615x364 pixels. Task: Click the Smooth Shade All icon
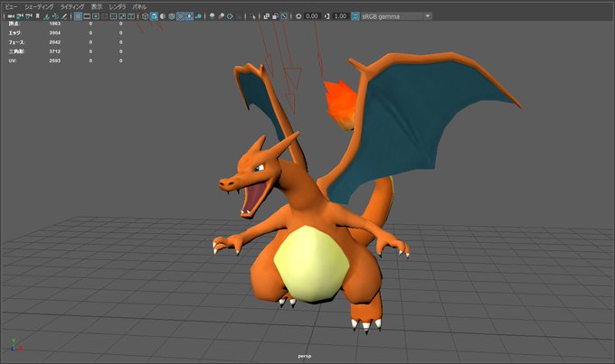pyautogui.click(x=154, y=16)
